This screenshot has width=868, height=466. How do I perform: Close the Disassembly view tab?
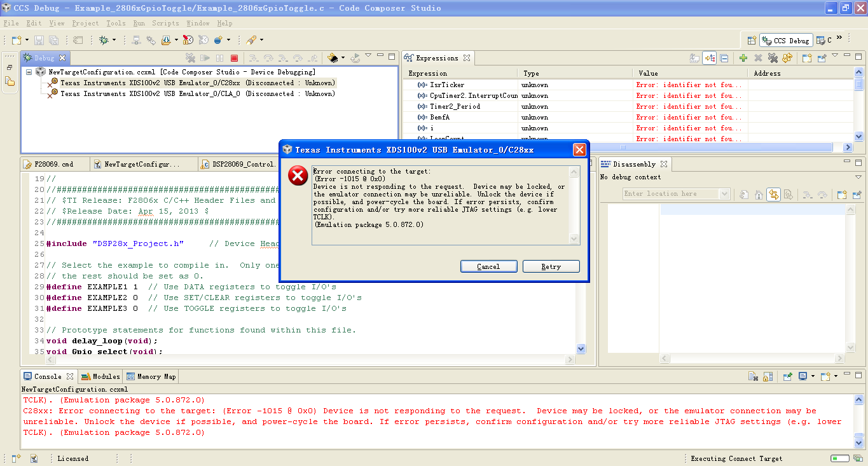[663, 164]
